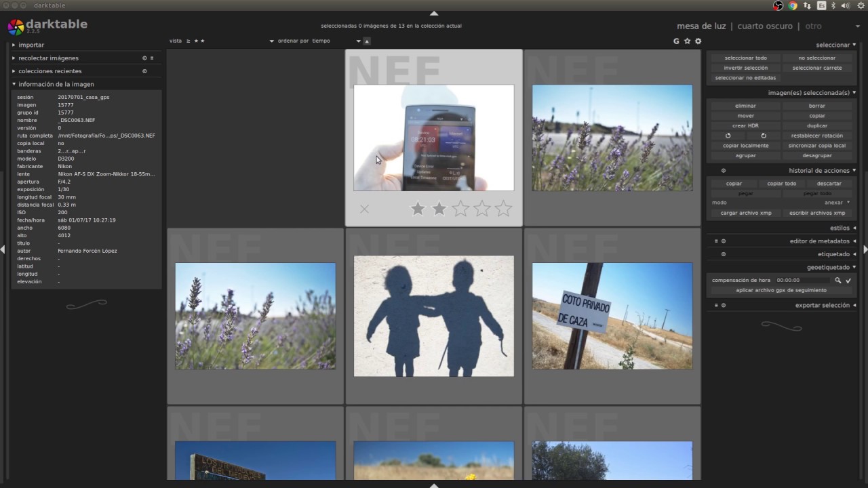Click the eliminar button
The height and width of the screenshot is (488, 868).
click(745, 106)
